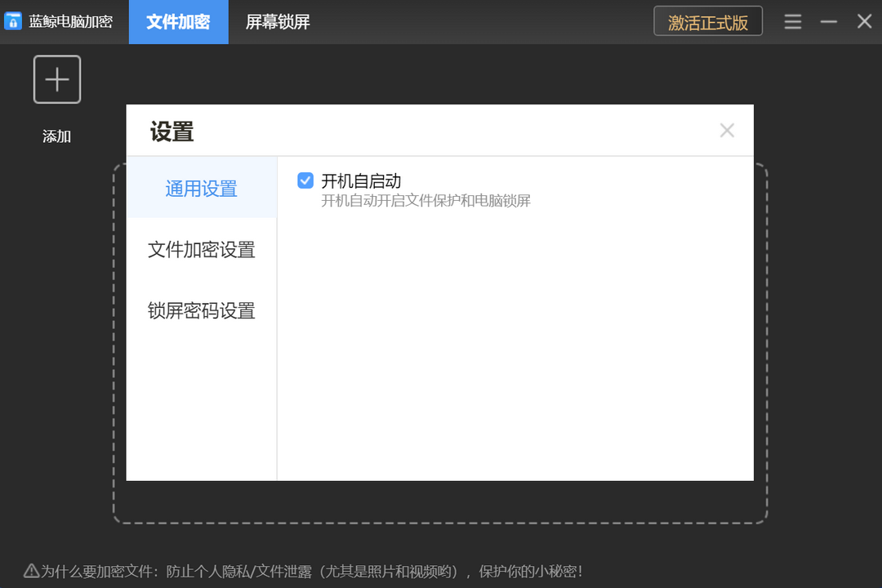Select the 通用设置 settings section
The width and height of the screenshot is (882, 588).
coord(201,188)
